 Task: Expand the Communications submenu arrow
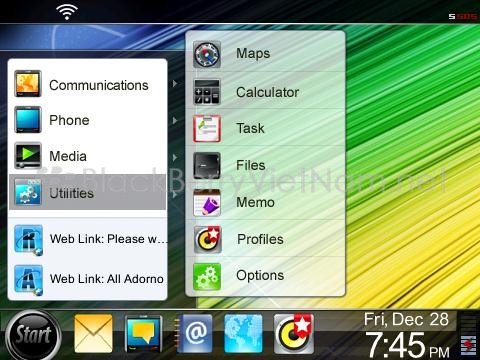[x=175, y=84]
